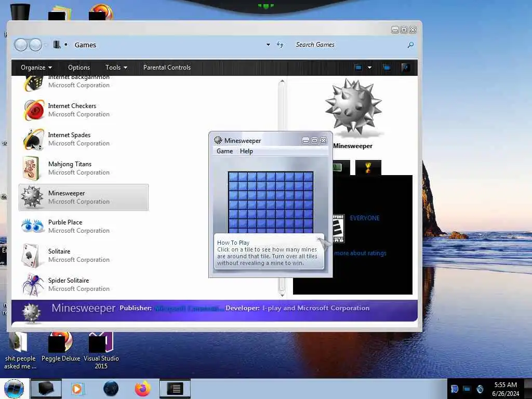Launch Firefox from the taskbar

[143, 389]
